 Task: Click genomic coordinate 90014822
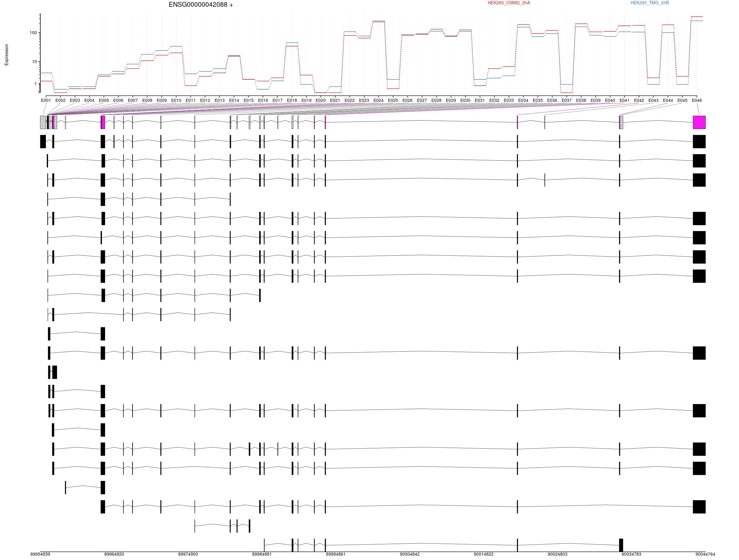pyautogui.click(x=483, y=554)
